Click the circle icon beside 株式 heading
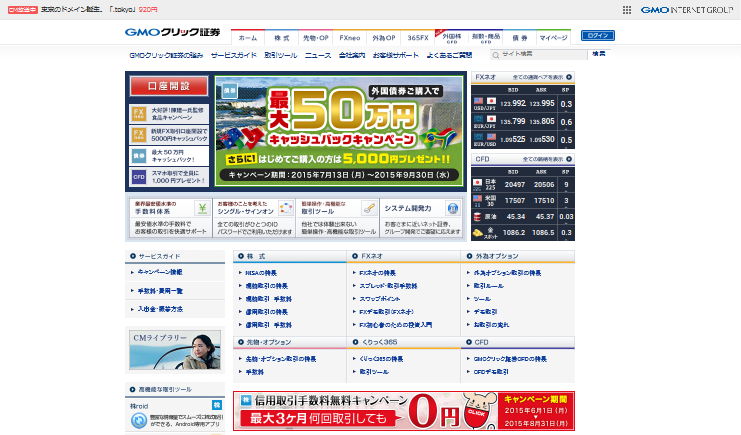The image size is (741, 435). point(241,256)
